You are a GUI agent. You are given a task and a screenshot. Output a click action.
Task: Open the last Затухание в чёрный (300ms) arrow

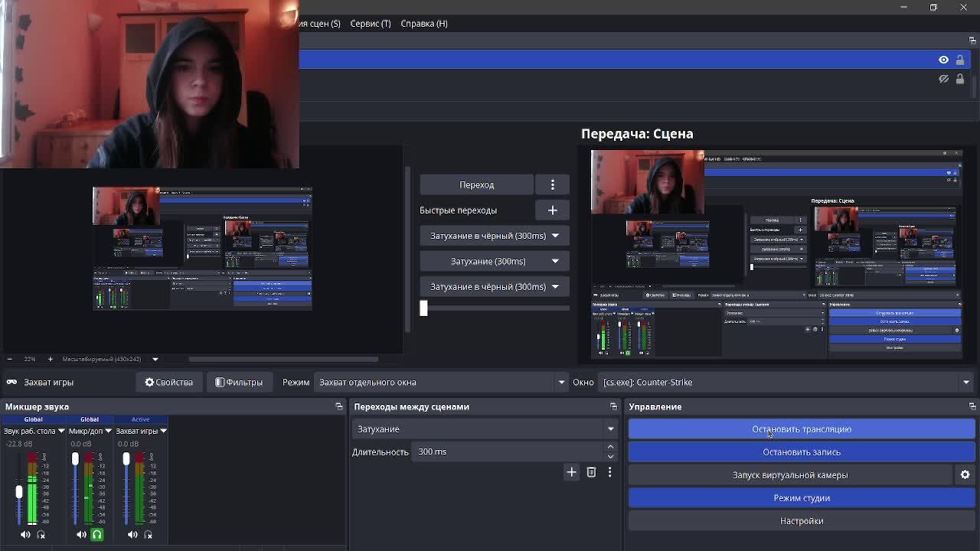(555, 286)
